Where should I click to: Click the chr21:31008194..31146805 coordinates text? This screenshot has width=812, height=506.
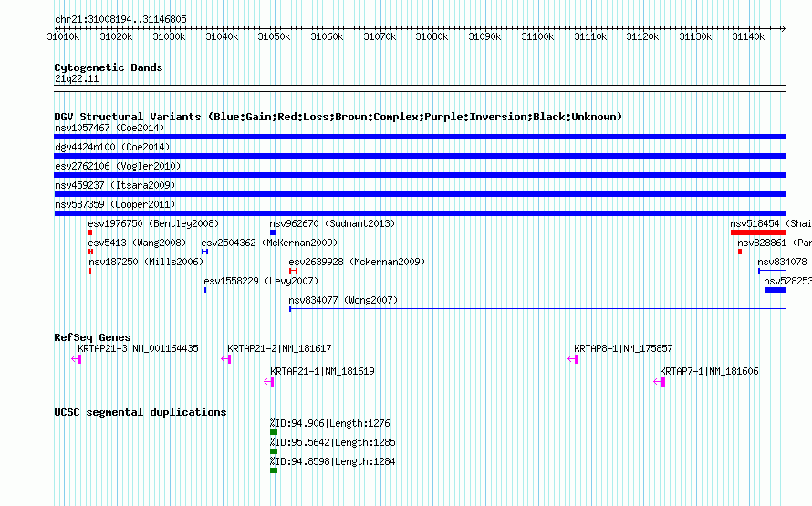point(120,20)
